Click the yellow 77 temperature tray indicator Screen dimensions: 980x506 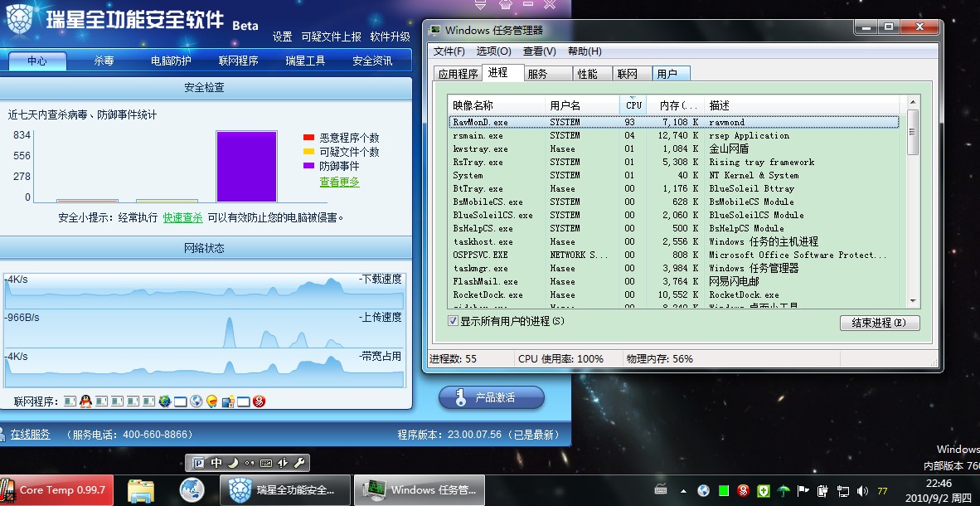tap(882, 491)
